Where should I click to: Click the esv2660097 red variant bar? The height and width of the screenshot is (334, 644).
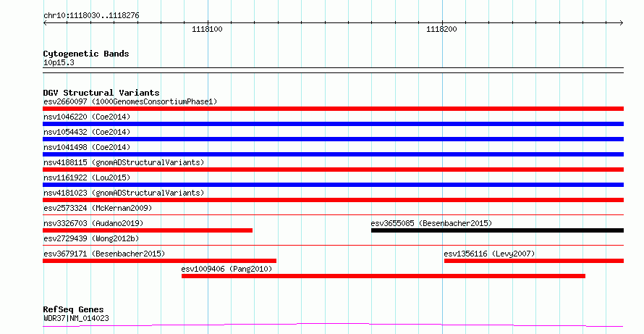(333, 109)
